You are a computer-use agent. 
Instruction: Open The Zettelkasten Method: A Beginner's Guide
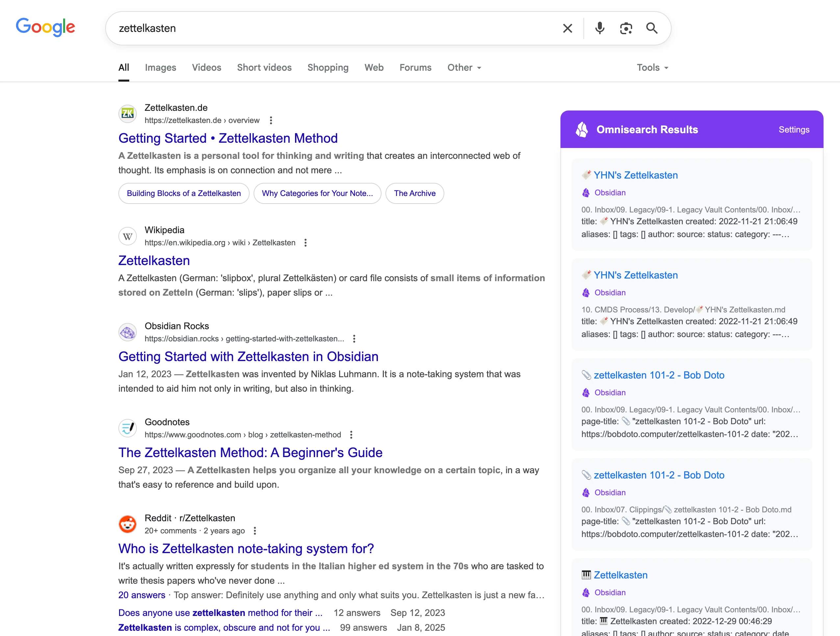250,453
